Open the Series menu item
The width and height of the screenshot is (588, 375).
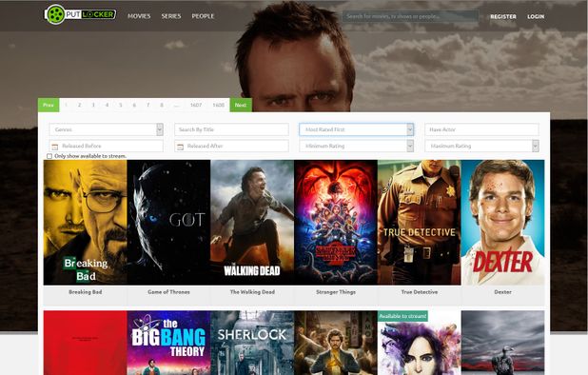(x=171, y=16)
